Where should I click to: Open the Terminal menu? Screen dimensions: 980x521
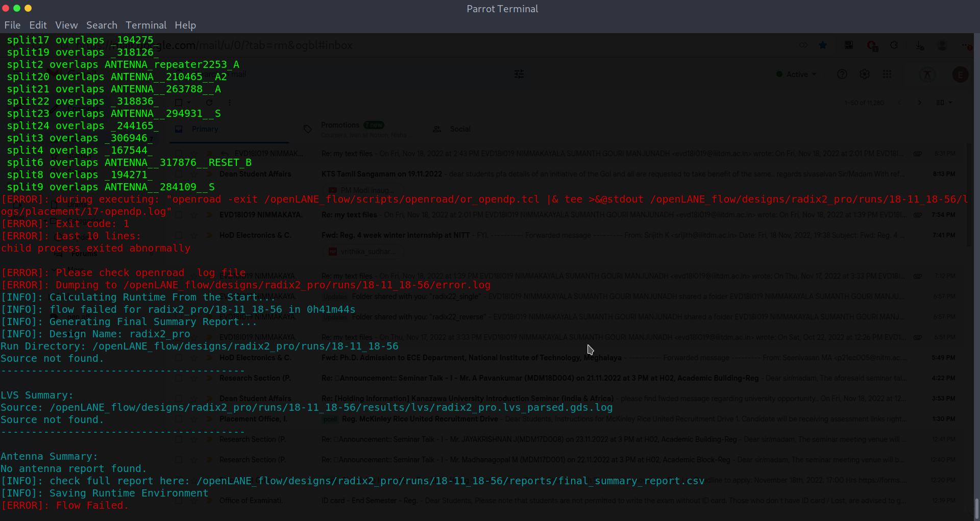tap(145, 25)
